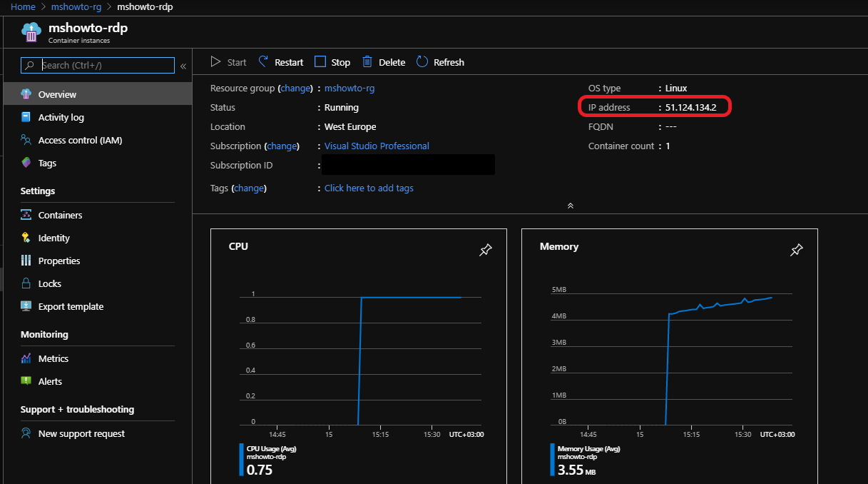Open Visual Studio Professional subscription

coord(377,146)
